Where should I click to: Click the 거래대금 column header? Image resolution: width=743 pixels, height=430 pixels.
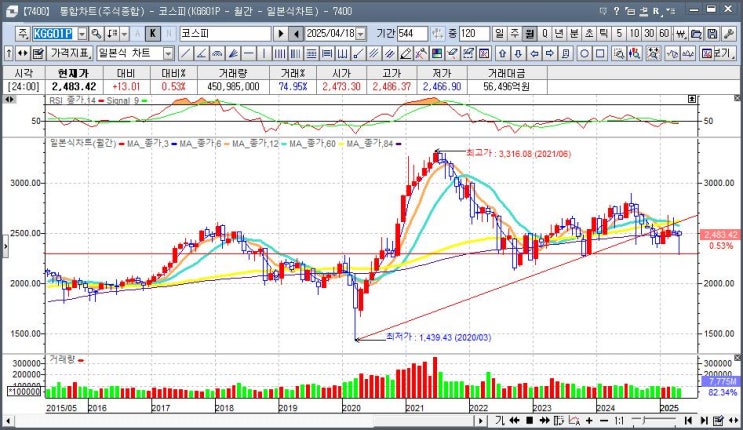pyautogui.click(x=507, y=73)
